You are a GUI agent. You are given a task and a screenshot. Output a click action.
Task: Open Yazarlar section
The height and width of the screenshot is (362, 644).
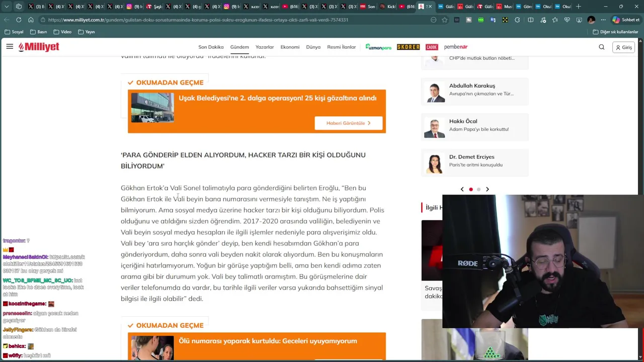click(x=265, y=47)
